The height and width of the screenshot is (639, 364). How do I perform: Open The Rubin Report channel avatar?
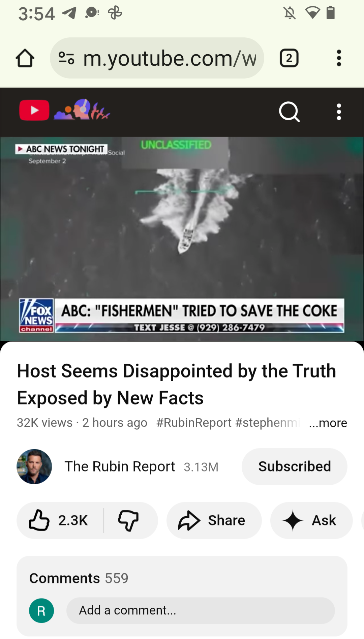34,466
